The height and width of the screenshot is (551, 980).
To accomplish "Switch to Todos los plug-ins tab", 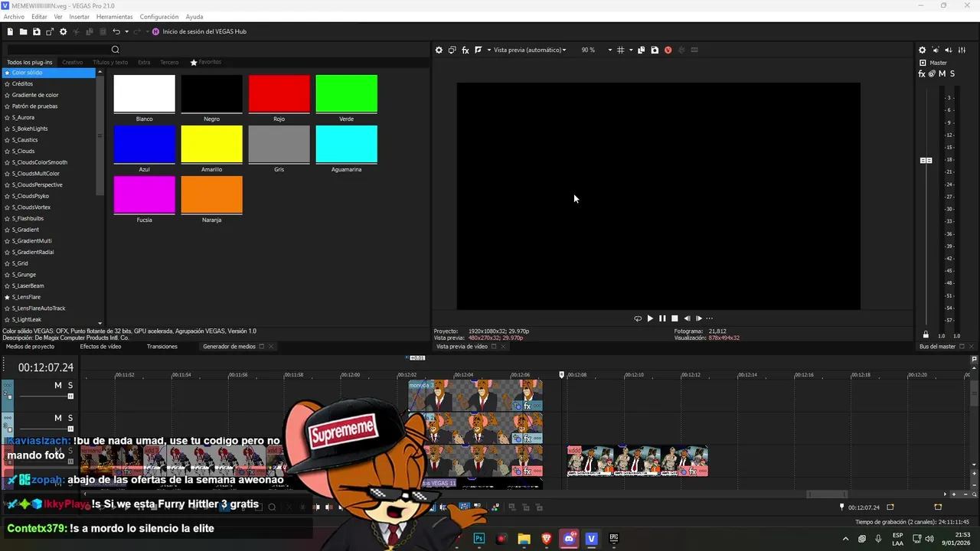I will pos(30,62).
